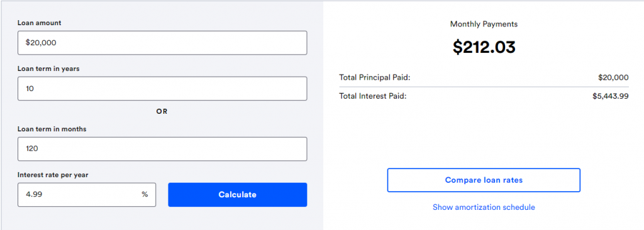Click the Total Interest Paid label
Viewport: 644px width, 230px height.
[x=372, y=96]
